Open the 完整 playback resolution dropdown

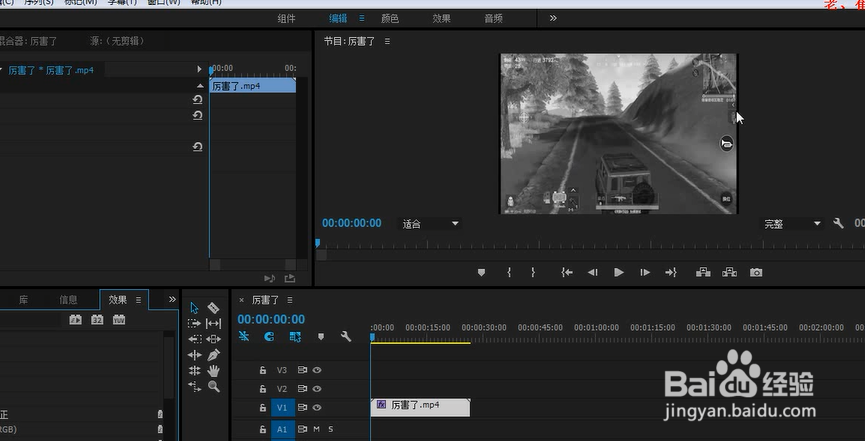(x=792, y=224)
